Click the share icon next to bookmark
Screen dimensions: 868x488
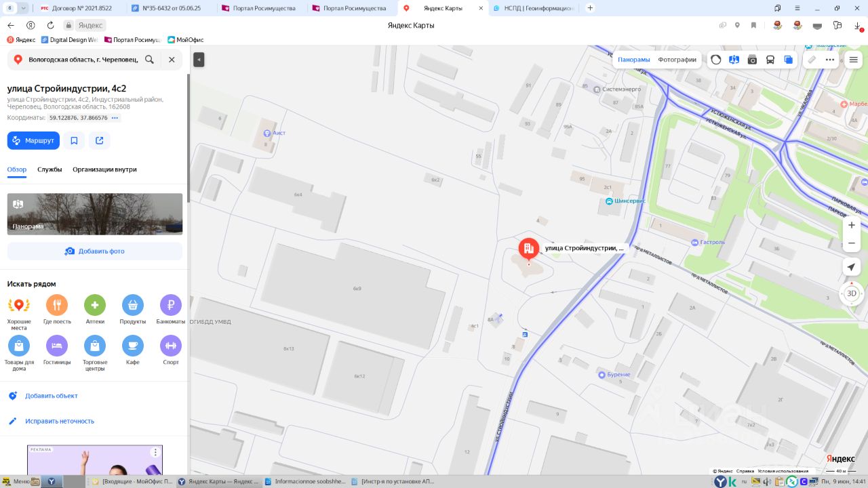pos(100,140)
